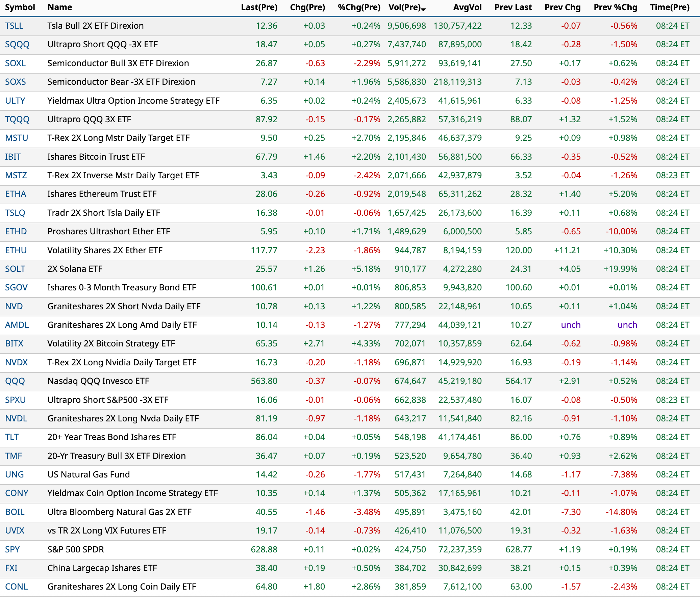Open the TSLL symbol link

tap(14, 26)
